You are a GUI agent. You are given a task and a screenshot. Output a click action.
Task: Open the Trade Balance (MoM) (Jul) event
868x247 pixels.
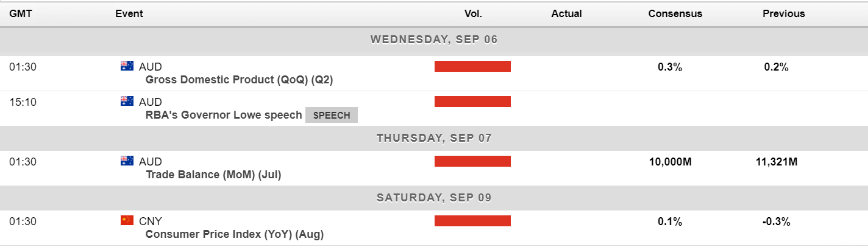(213, 175)
